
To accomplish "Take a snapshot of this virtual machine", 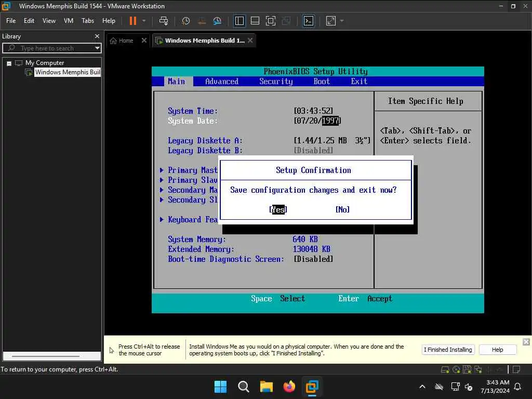I will coord(185,21).
